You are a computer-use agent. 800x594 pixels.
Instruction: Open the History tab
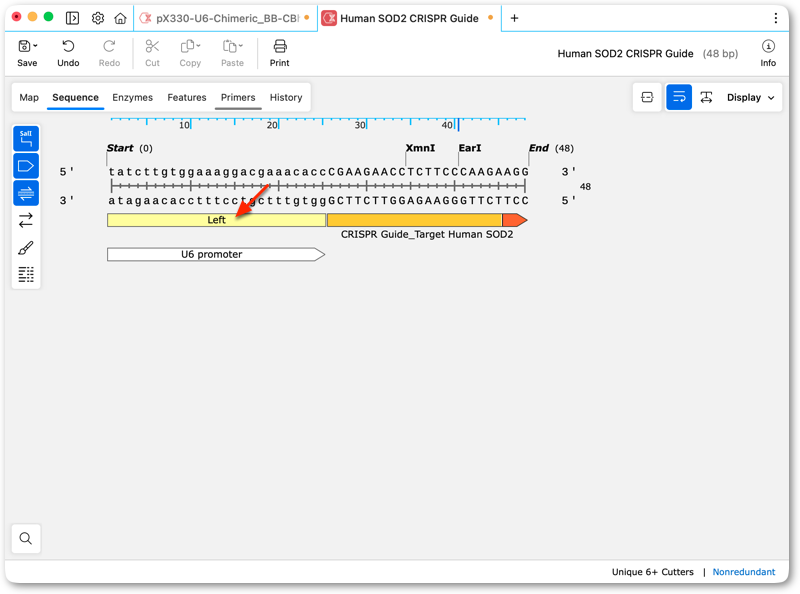[286, 97]
